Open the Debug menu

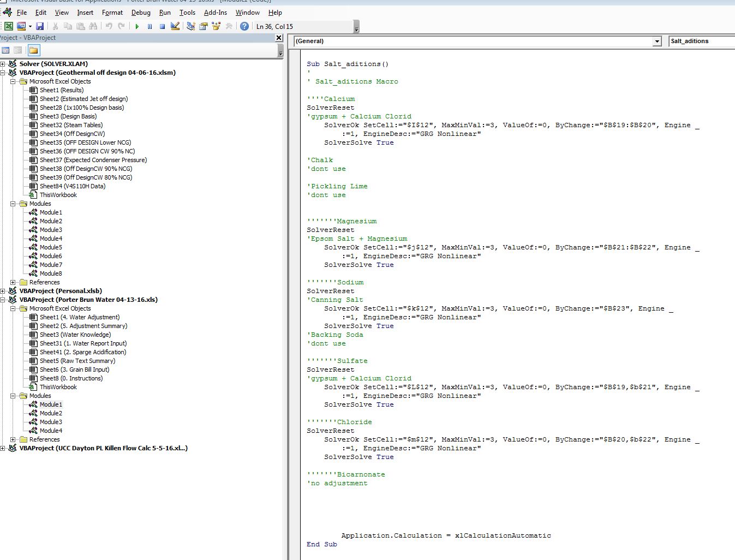(x=141, y=12)
